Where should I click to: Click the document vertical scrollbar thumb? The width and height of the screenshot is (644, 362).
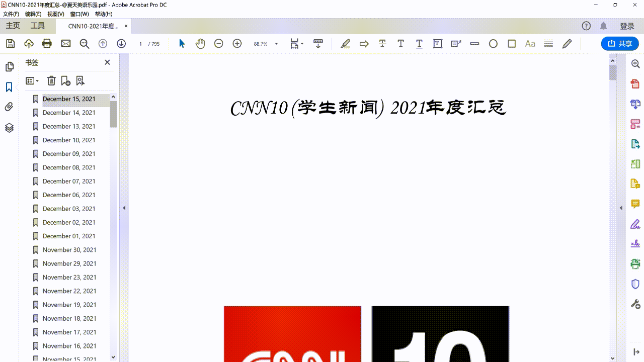point(613,72)
